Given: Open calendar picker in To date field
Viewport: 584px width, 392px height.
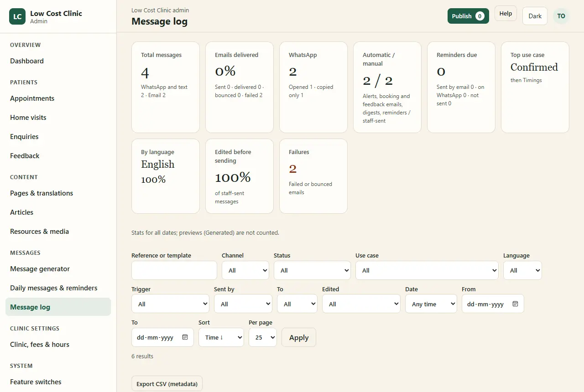Looking at the screenshot, I should pyautogui.click(x=185, y=337).
